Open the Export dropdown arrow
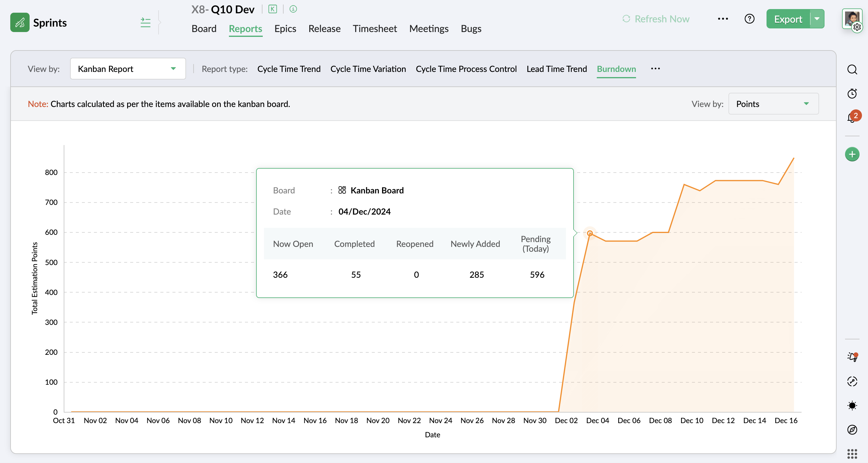 817,19
